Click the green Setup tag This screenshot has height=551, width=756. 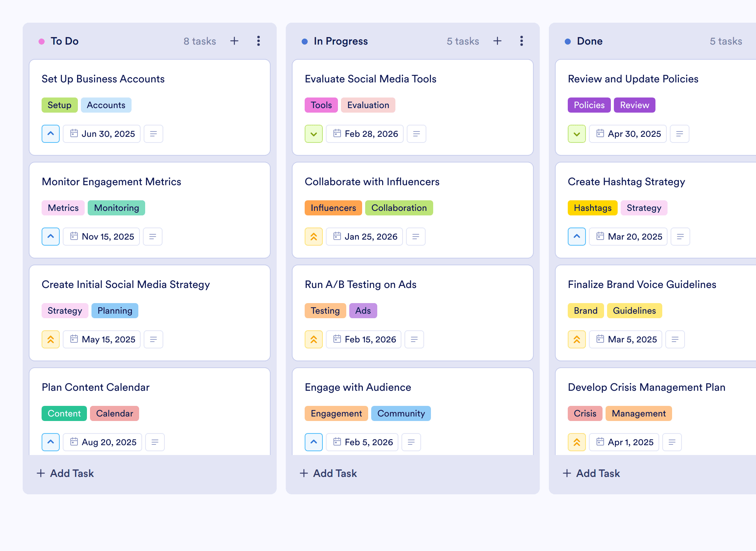coord(59,105)
